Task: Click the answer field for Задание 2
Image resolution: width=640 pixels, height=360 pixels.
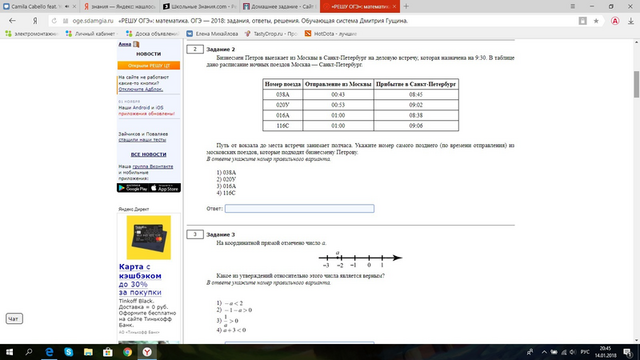Action: 299,209
